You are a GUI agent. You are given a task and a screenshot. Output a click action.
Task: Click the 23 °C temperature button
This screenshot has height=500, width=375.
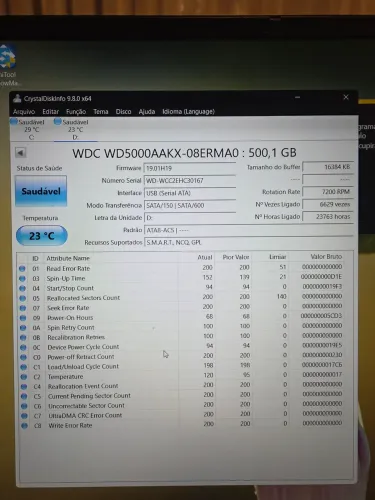[42, 236]
